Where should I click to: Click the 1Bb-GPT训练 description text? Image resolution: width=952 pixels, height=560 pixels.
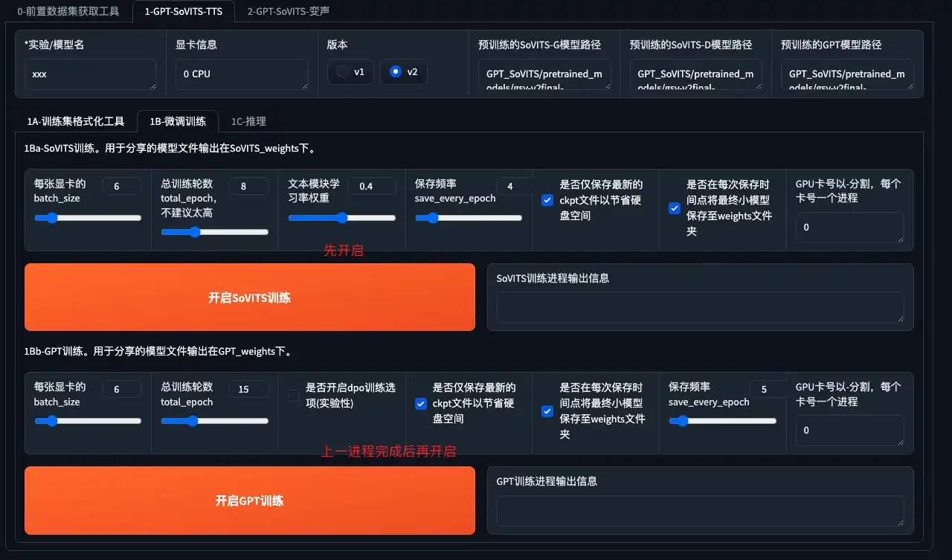pos(160,352)
